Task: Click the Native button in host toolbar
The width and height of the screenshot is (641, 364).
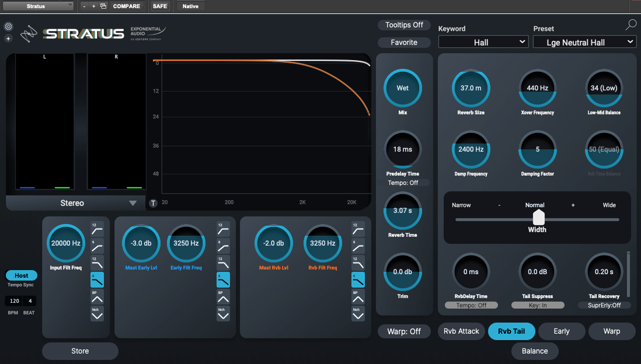Action: (x=190, y=6)
